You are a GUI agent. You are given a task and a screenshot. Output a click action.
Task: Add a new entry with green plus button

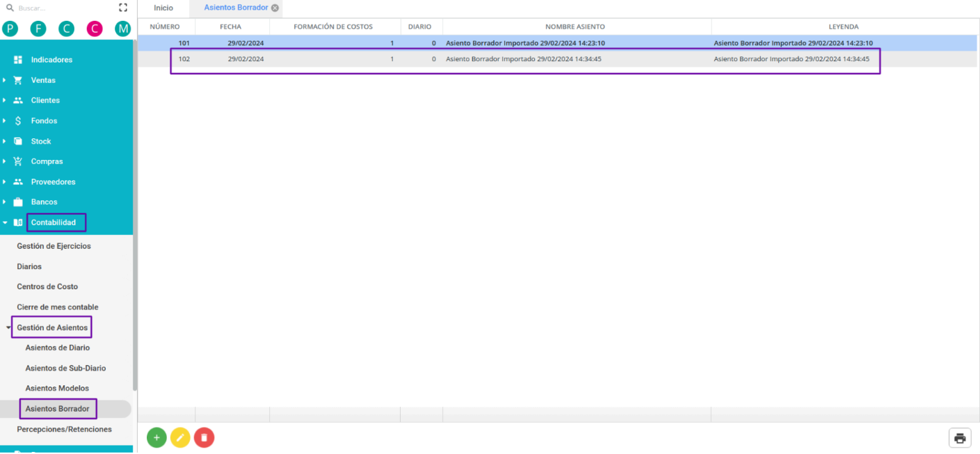coord(156,437)
